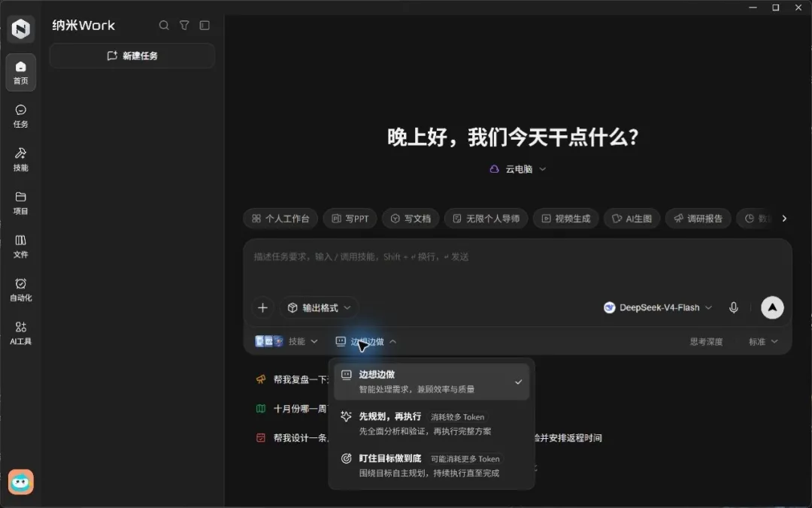Viewport: 812px width, 508px height.
Task: Close the 纳米Work window
Action: tap(798, 8)
